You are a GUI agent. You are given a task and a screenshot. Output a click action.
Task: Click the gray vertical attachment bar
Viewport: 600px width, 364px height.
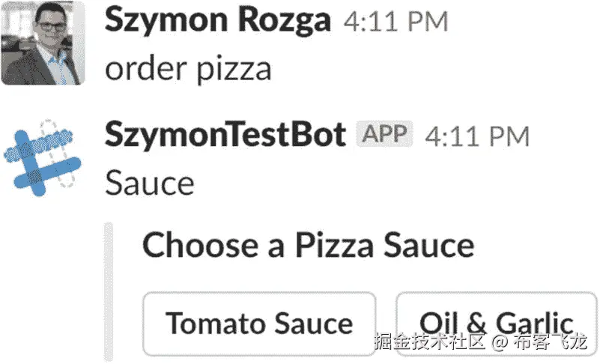109,292
